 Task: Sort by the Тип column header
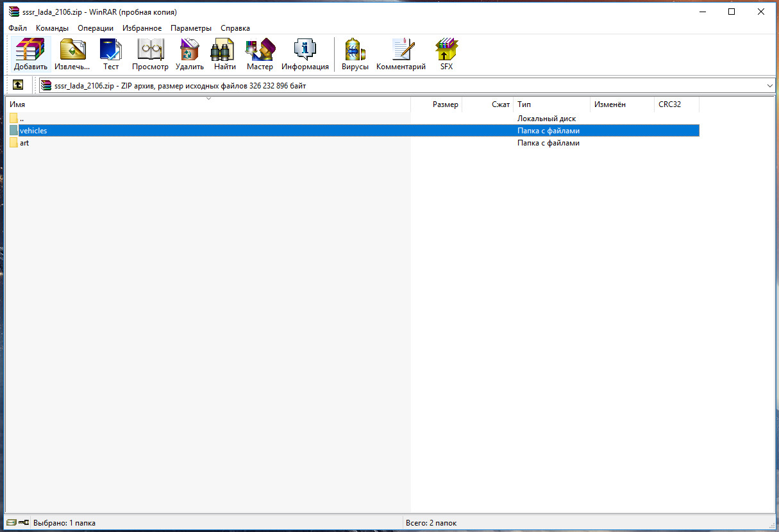pyautogui.click(x=551, y=104)
